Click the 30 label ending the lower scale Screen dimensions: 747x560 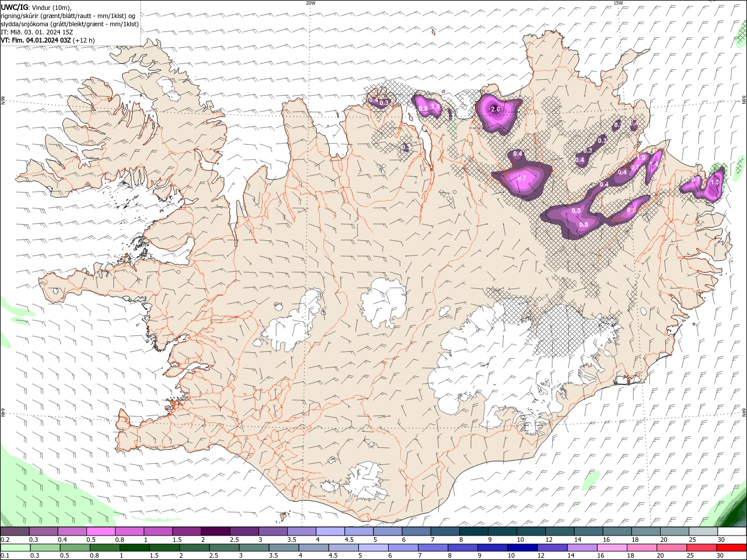(721, 556)
